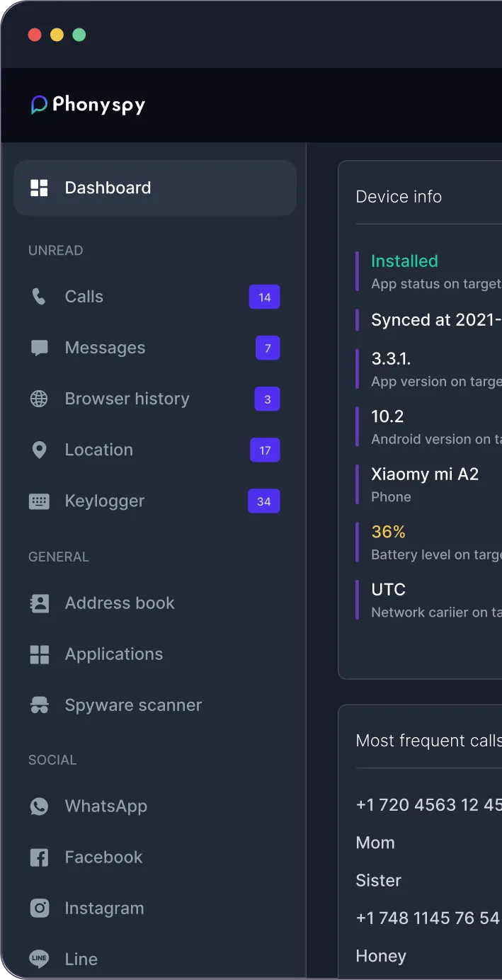Open the Spyware scanner incognito icon
The image size is (502, 980).
coord(39,705)
